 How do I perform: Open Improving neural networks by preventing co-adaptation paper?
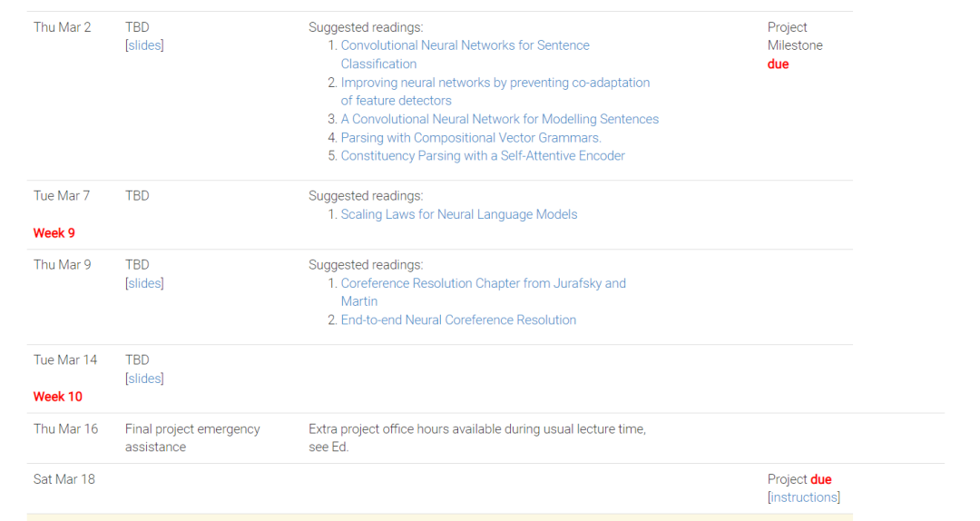coord(495,92)
